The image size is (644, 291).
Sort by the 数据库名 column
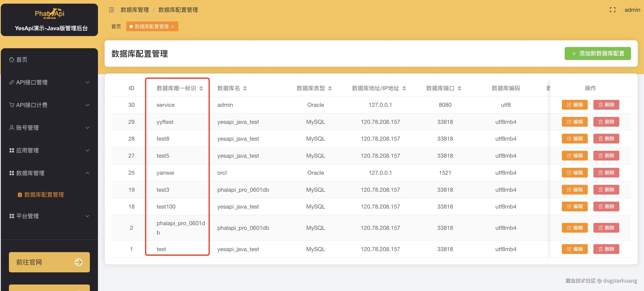pyautogui.click(x=245, y=88)
